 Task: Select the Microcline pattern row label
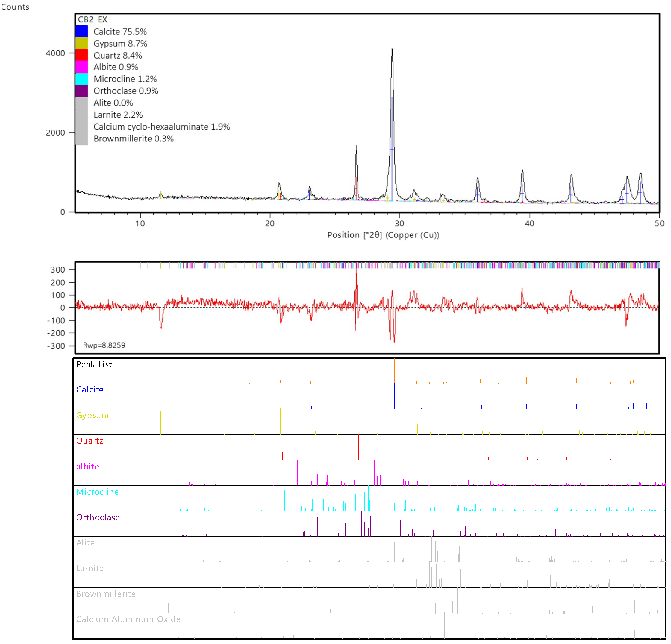(x=98, y=492)
